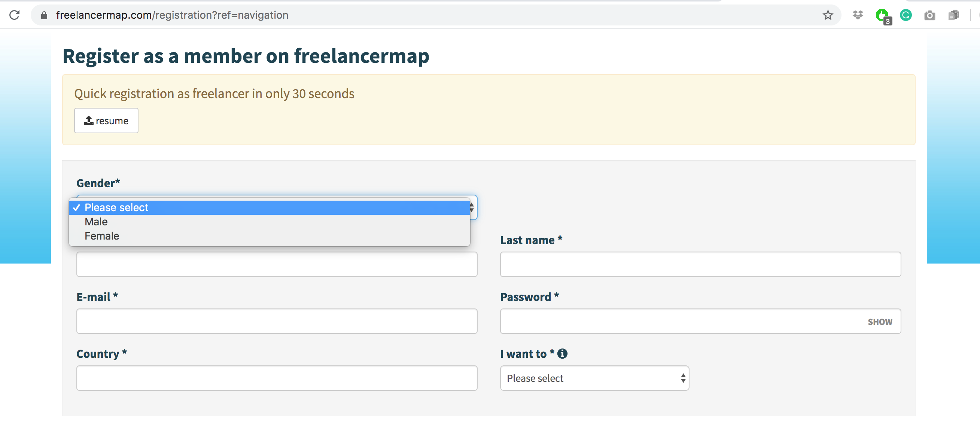The image size is (980, 429).
Task: Open the Grammarly extension
Action: (x=906, y=15)
